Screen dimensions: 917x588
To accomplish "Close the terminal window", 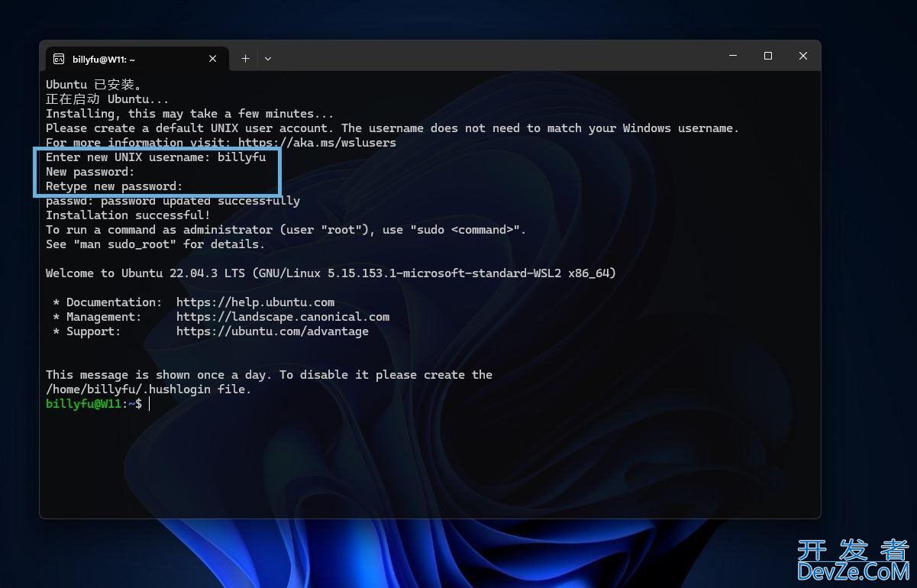I will 803,56.
